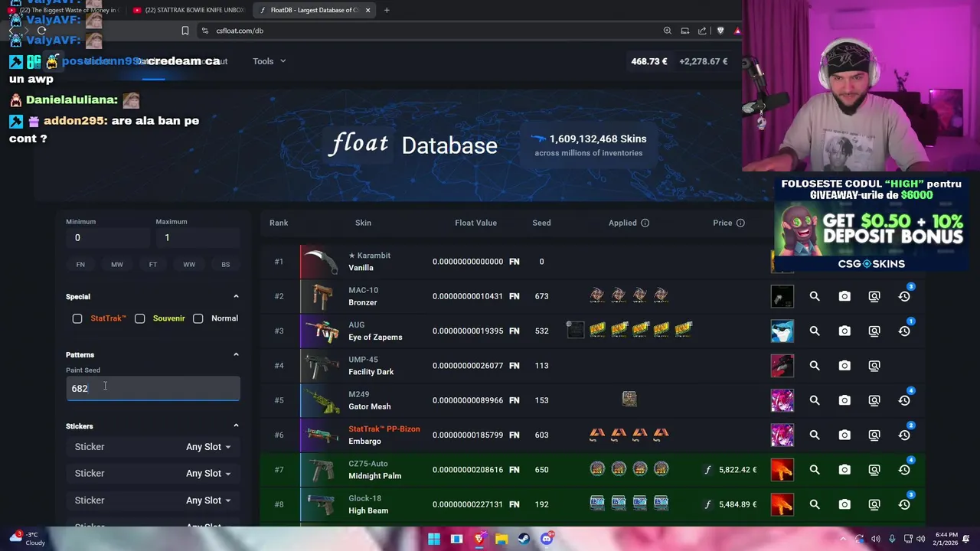Click the Minimum float input field
The width and height of the screenshot is (980, 551).
coord(108,238)
